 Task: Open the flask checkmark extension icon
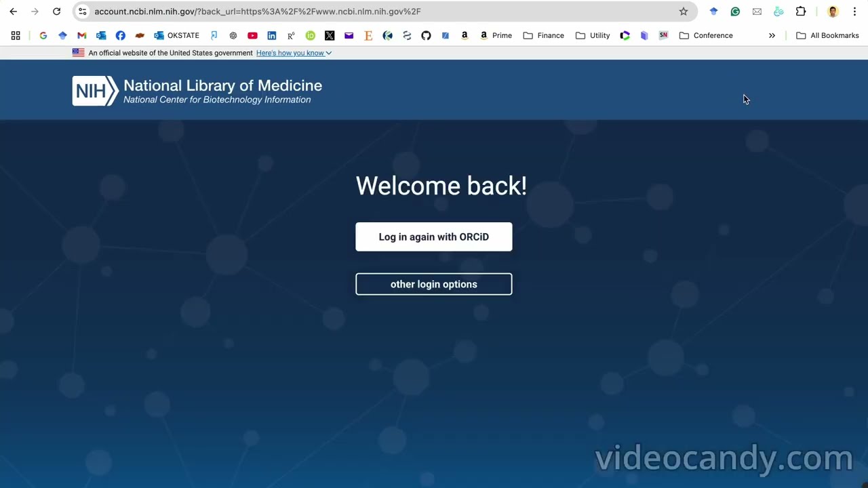click(x=778, y=12)
